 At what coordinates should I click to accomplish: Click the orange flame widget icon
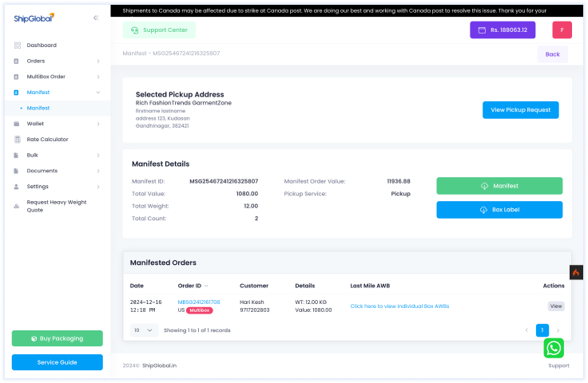(576, 272)
